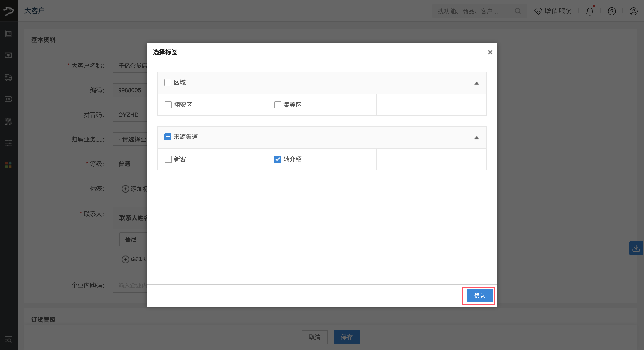
Task: Select the payment card icon in the sidebar
Action: coord(8,55)
